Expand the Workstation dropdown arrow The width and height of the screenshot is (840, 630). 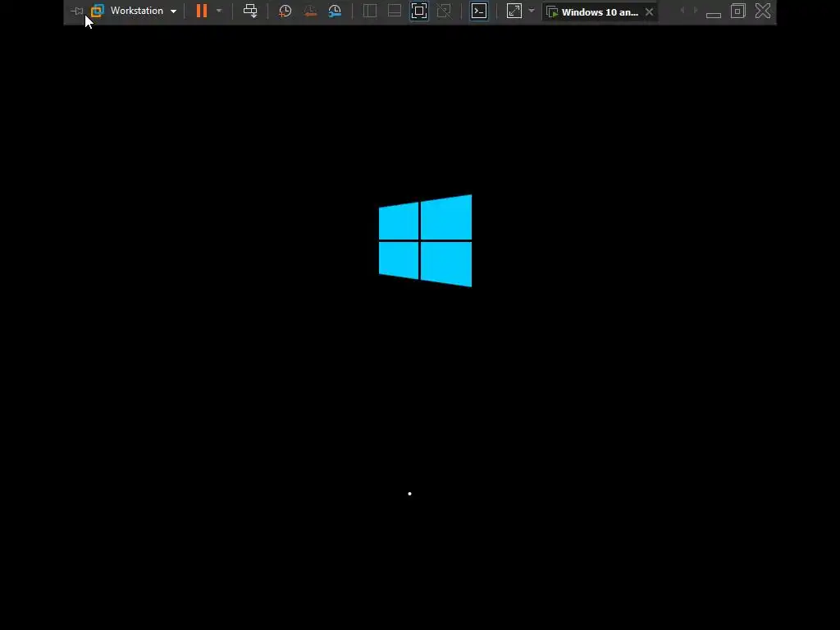pyautogui.click(x=174, y=11)
